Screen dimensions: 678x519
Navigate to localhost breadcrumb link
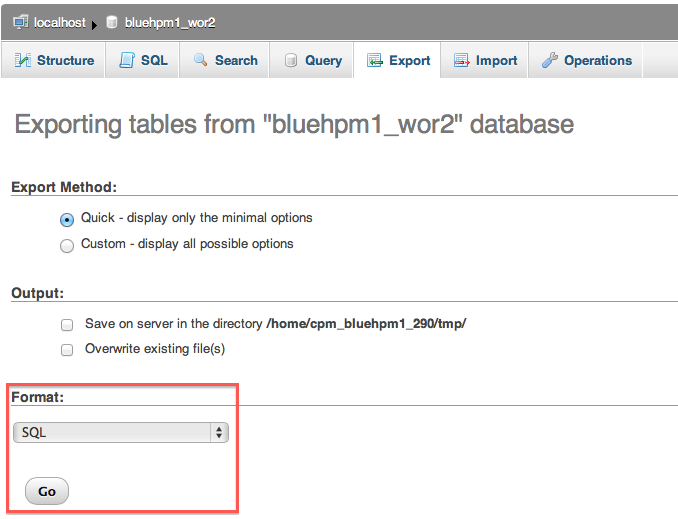(x=60, y=22)
